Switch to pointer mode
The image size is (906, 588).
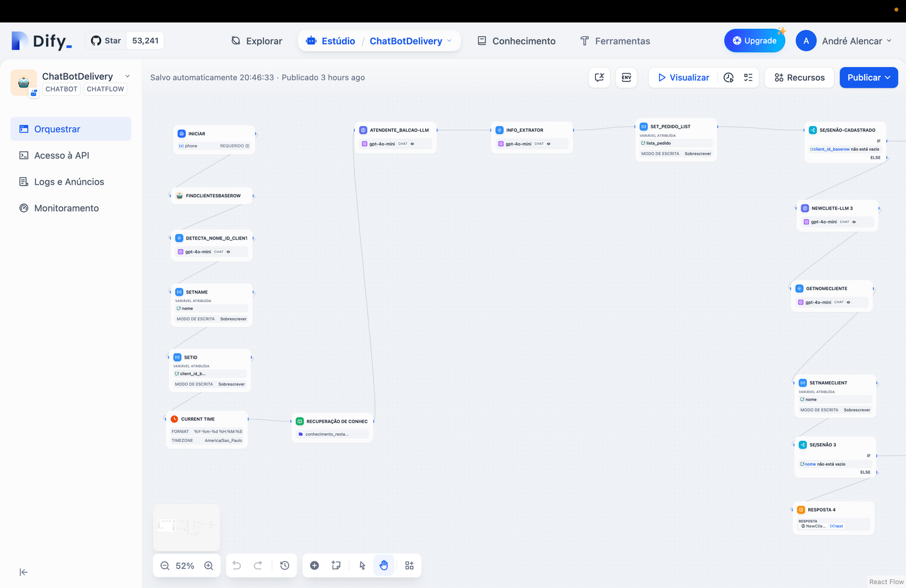(x=362, y=565)
